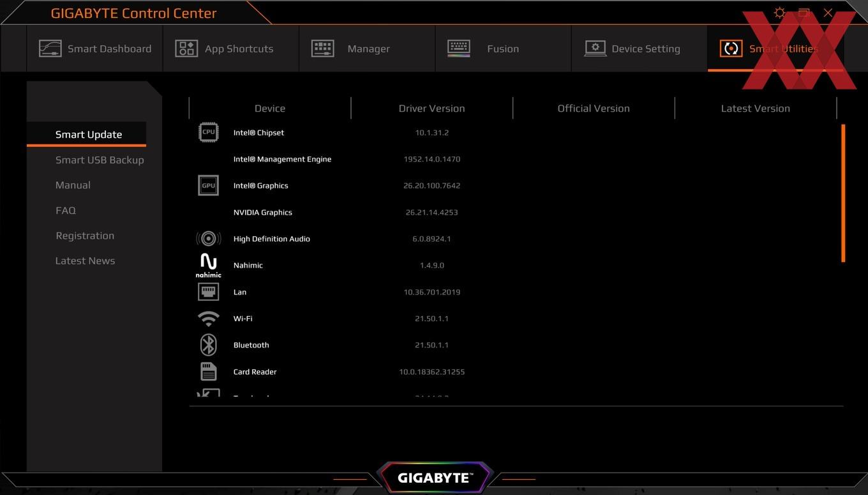This screenshot has height=495, width=868.
Task: Open the FAQ section
Action: (x=66, y=210)
